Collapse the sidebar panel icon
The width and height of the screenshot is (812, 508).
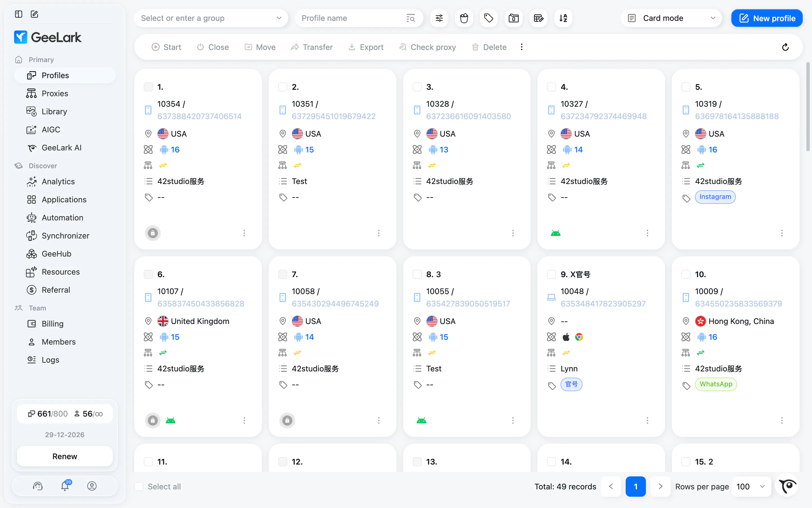[18, 14]
